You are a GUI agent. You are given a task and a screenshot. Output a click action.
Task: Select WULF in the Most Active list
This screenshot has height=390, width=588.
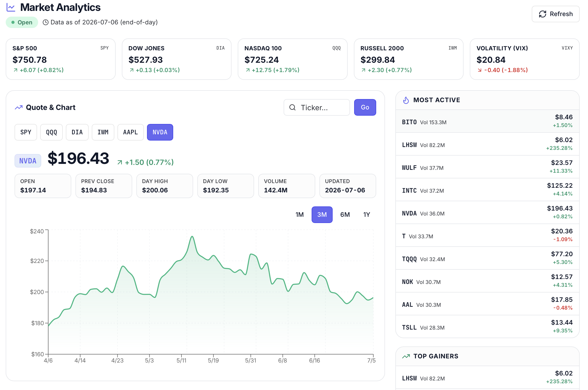(x=487, y=167)
